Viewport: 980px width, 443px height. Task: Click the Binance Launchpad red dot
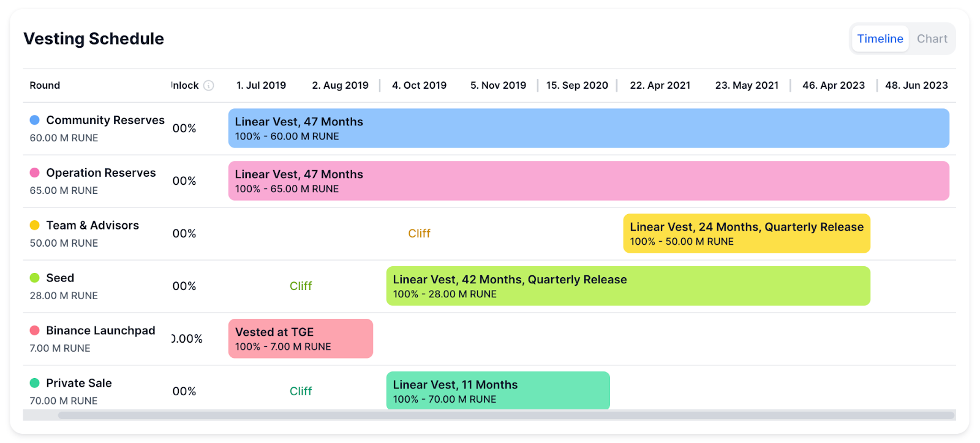point(35,330)
